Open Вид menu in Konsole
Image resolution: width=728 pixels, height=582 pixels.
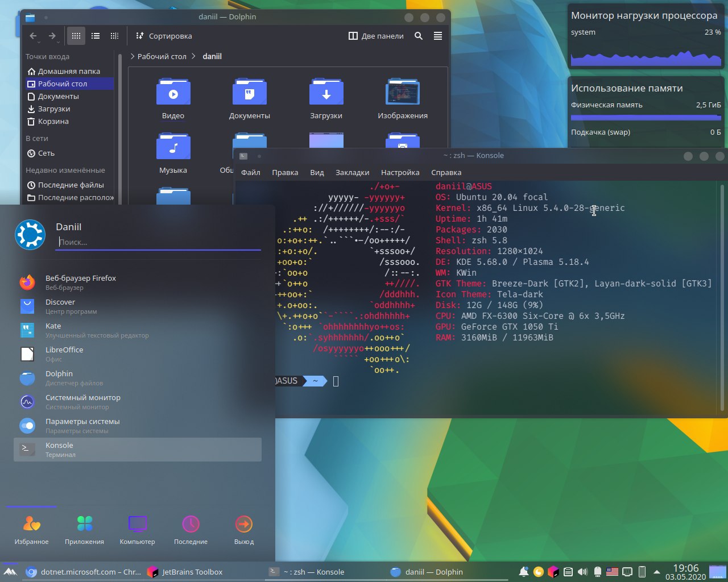click(317, 172)
